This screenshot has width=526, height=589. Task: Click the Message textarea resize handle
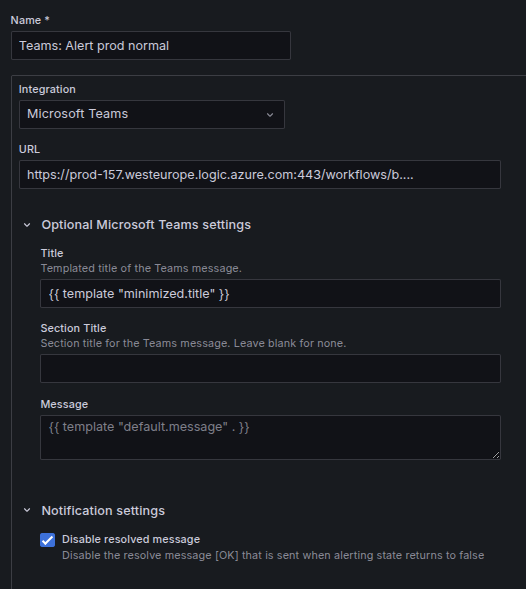tap(496, 455)
